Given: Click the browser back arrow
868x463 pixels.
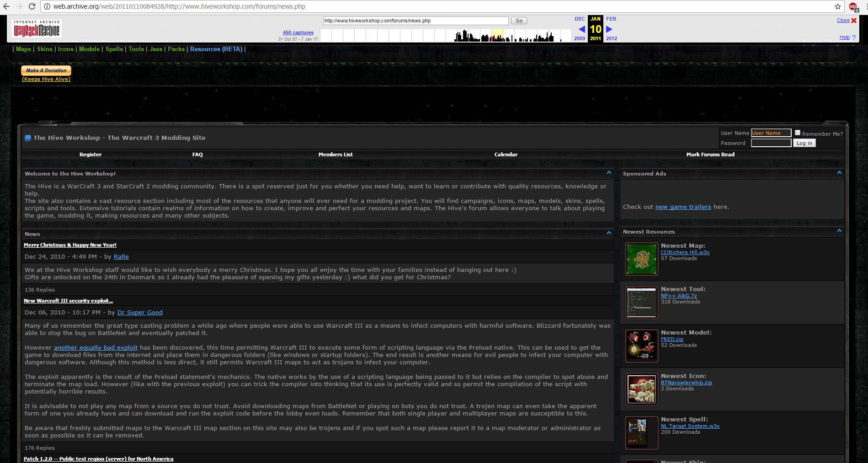Looking at the screenshot, I should pos(6,6).
